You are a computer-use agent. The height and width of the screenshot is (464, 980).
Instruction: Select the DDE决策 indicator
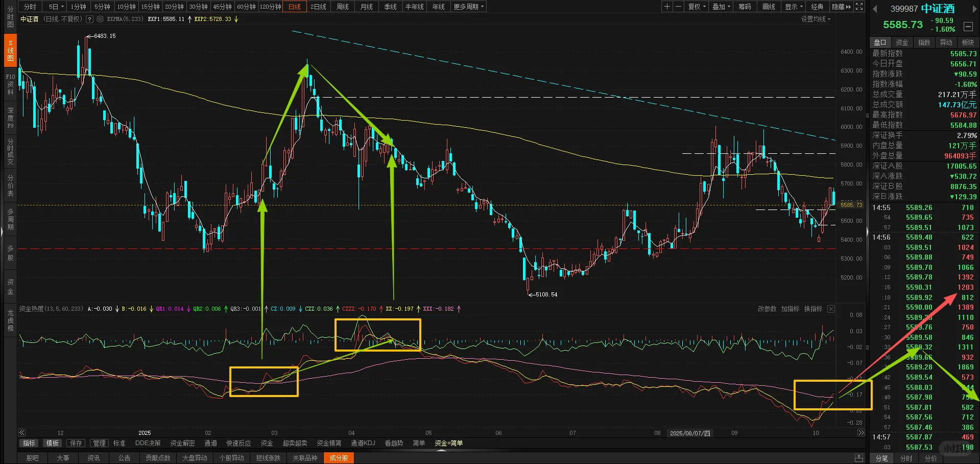(x=148, y=443)
